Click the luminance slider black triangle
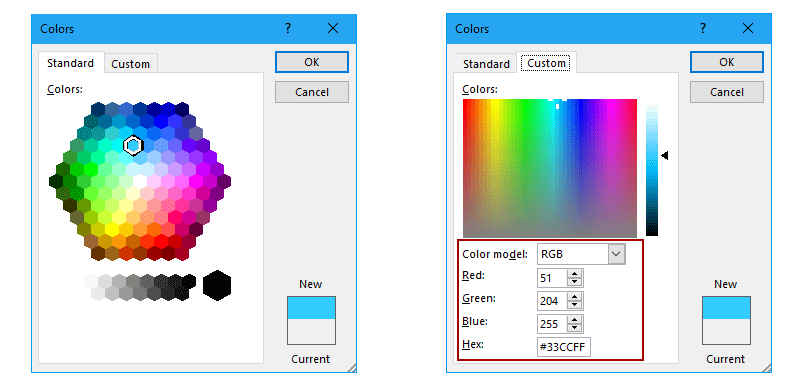The height and width of the screenshot is (386, 800). (664, 156)
